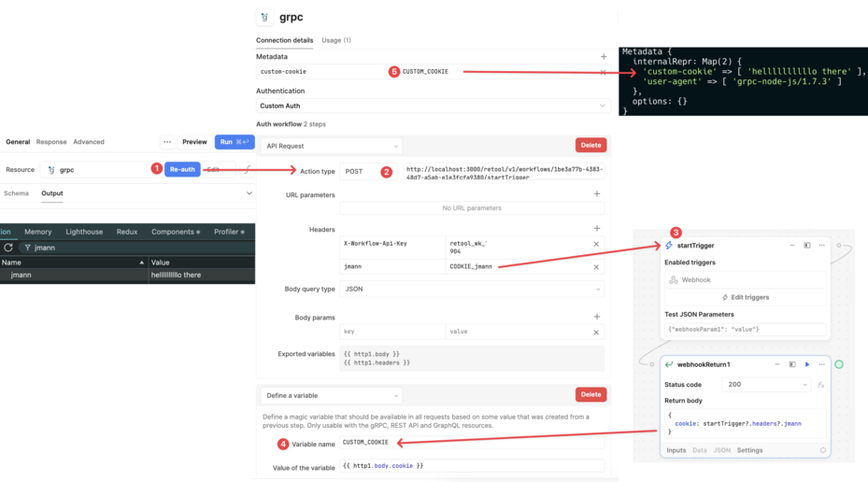This screenshot has width=868, height=482.
Task: Switch to the Usage (1) tab
Action: tap(336, 40)
